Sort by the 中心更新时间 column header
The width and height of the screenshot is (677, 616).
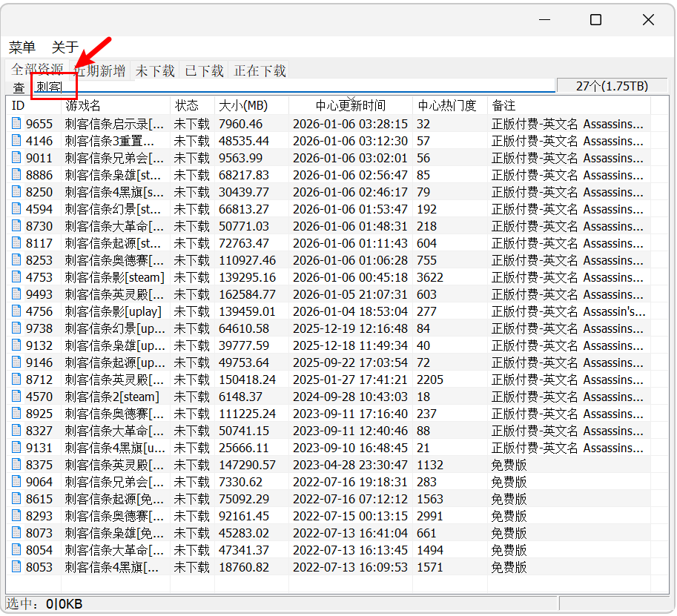click(351, 105)
